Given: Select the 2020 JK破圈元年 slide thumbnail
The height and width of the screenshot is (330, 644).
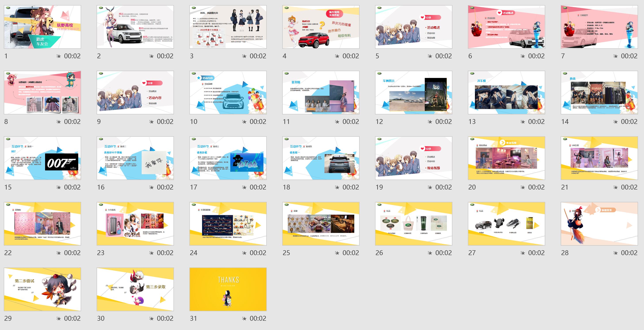Looking at the screenshot, I should pyautogui.click(x=228, y=27).
